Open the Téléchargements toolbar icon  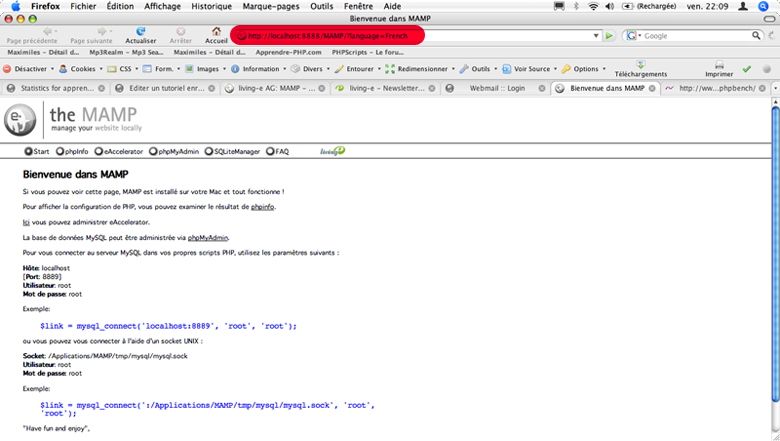pos(641,65)
